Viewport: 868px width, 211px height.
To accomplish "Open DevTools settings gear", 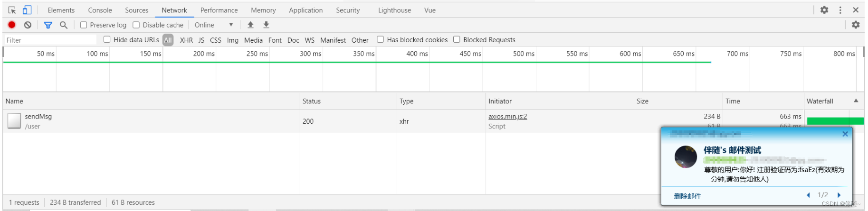I will [x=824, y=10].
